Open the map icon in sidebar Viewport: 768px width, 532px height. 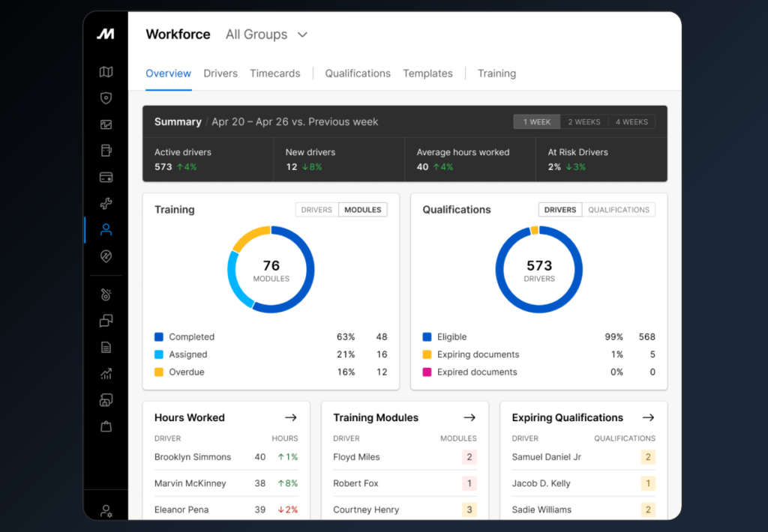[x=106, y=72]
